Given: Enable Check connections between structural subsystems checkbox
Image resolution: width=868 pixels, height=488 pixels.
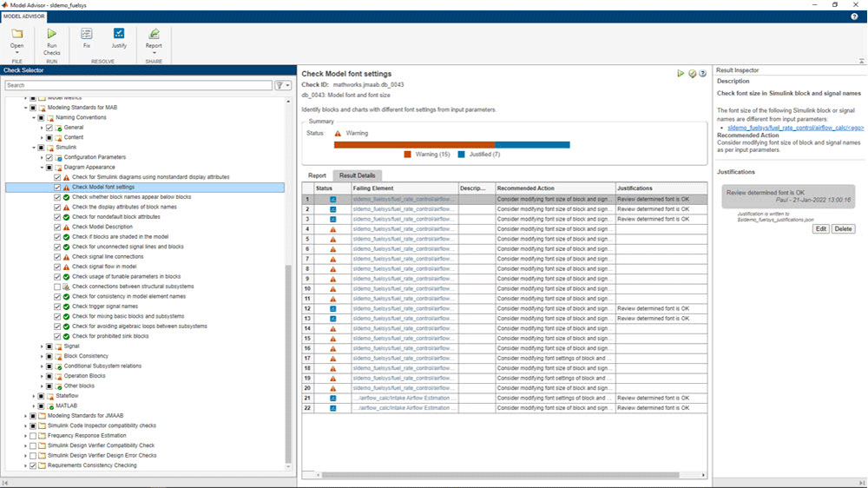Looking at the screenshot, I should point(58,287).
